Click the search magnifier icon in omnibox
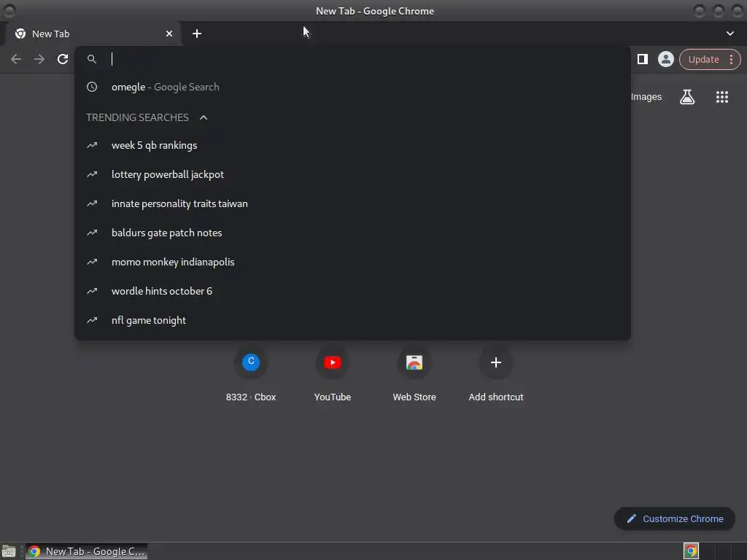747x560 pixels. point(92,59)
